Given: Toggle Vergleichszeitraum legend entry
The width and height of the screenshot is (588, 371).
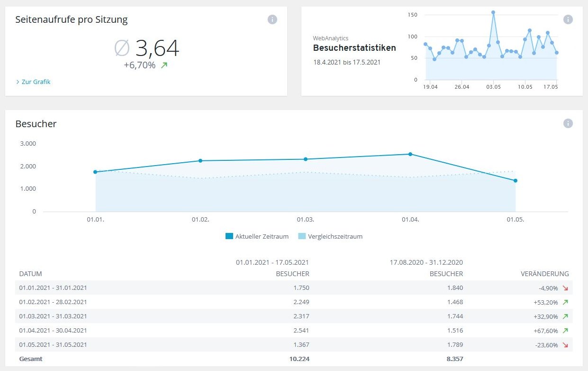Looking at the screenshot, I should click(335, 236).
